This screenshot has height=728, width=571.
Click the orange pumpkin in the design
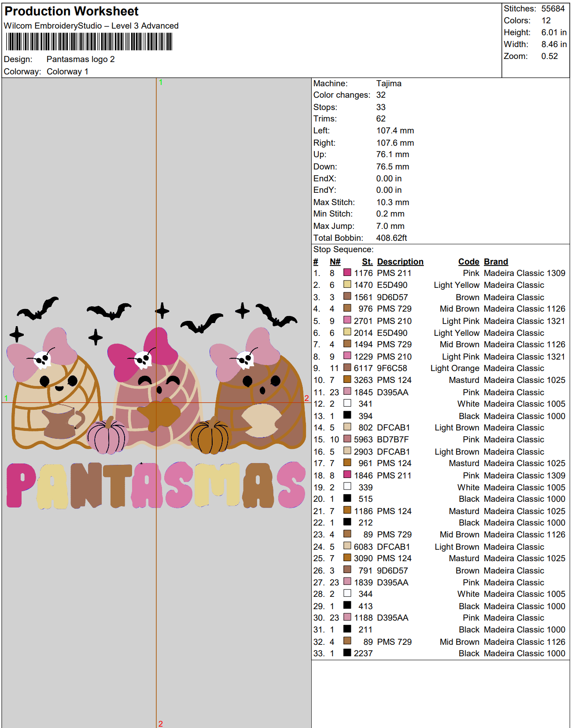[x=210, y=437]
